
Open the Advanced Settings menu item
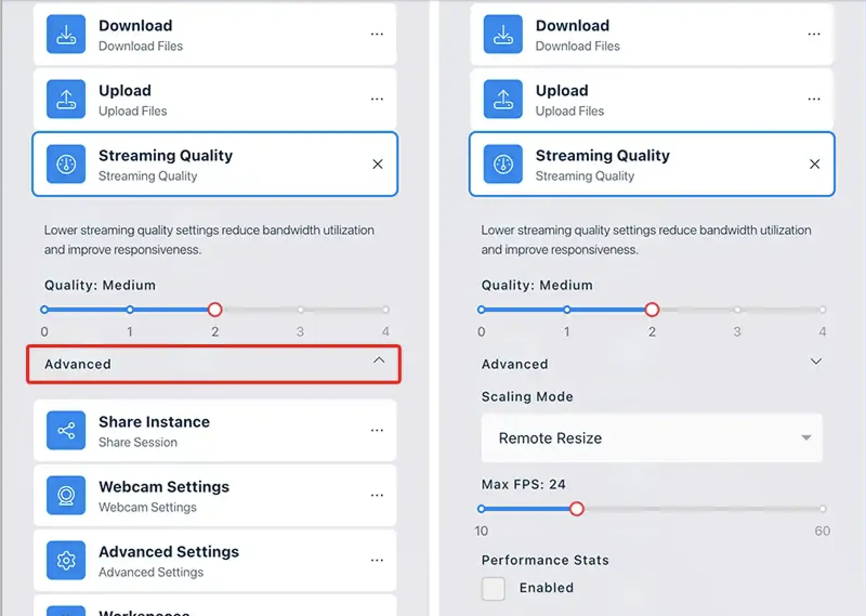pyautogui.click(x=169, y=560)
